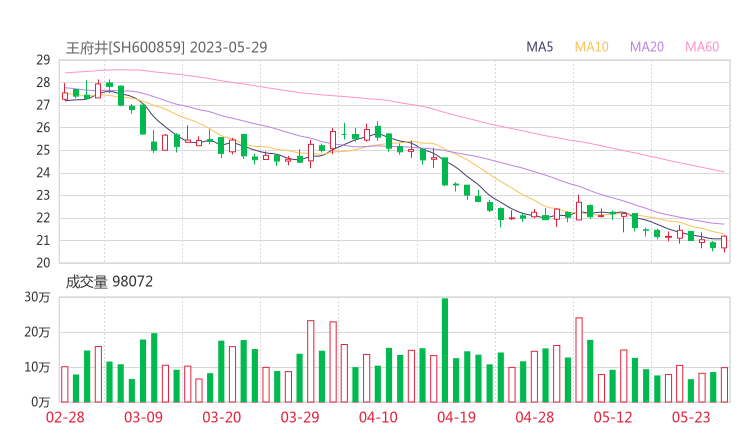The width and height of the screenshot is (740, 440).
Task: Click the 20 price axis label
Action: point(43,263)
